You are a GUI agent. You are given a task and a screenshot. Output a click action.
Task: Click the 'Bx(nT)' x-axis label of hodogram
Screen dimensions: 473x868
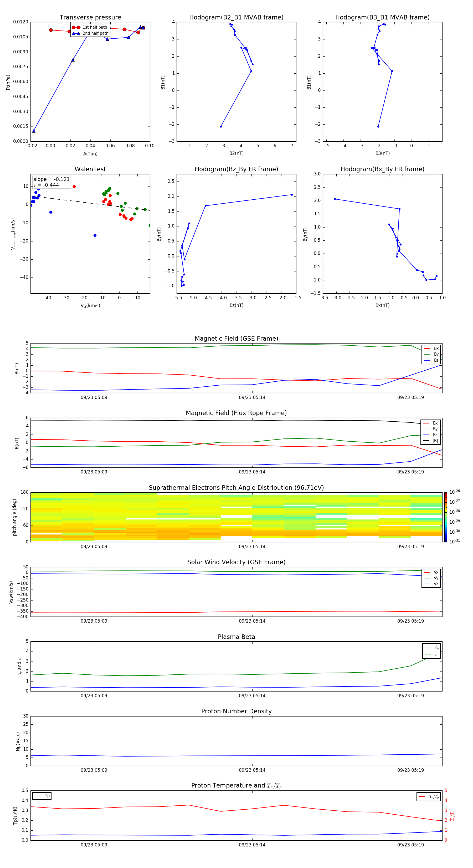pos(382,306)
